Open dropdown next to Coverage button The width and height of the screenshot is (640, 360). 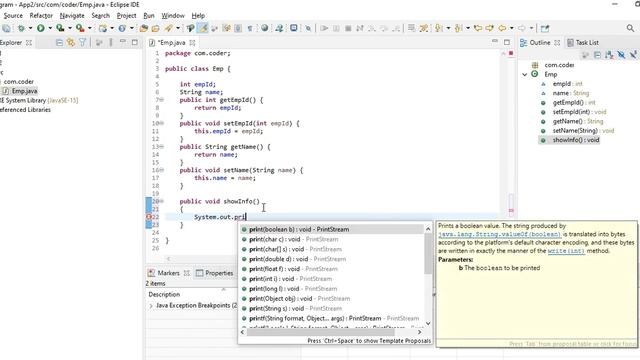point(70,28)
